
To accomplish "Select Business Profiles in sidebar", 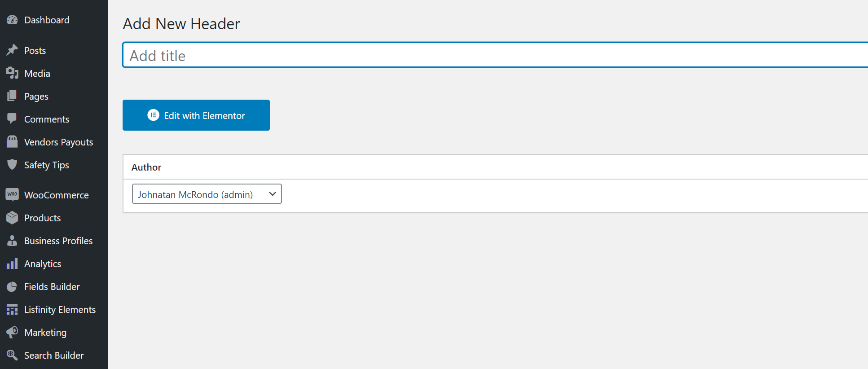I will pyautogui.click(x=58, y=241).
